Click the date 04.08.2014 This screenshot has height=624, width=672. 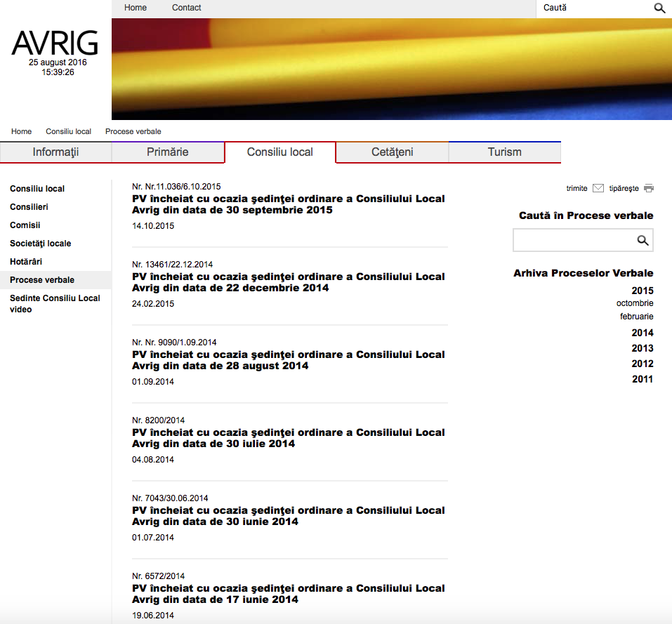pos(153,460)
